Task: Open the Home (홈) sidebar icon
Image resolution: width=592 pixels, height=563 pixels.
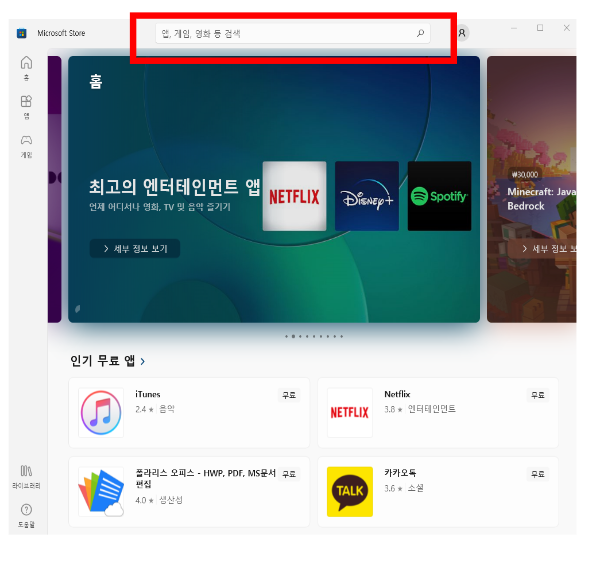Action: click(26, 68)
